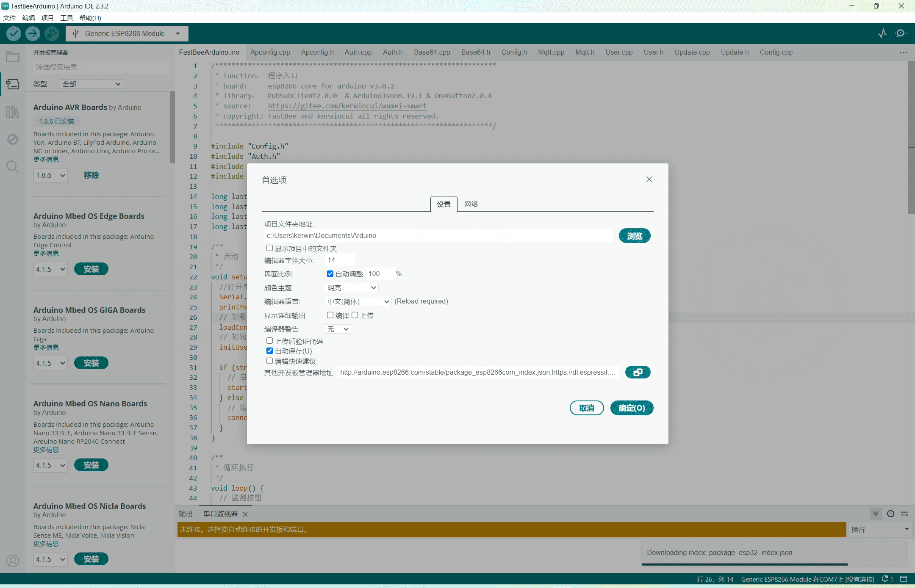Viewport: 915px width, 588px height.
Task: Open the 颜色主题 dropdown
Action: pos(352,288)
